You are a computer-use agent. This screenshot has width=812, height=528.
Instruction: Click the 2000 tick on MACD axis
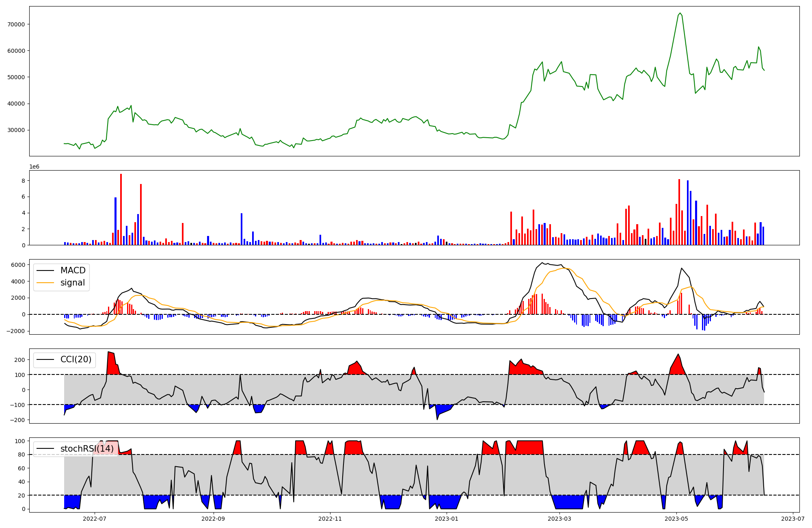pyautogui.click(x=18, y=298)
